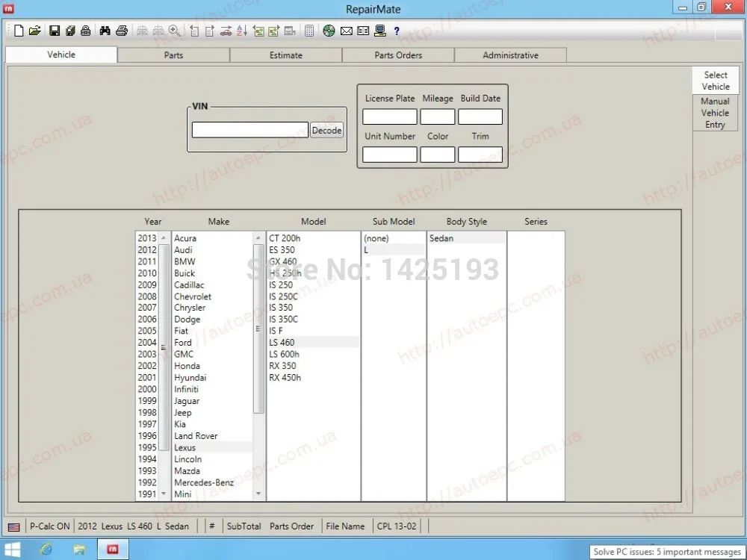Open Internet Explorer from the taskbar

click(x=46, y=550)
